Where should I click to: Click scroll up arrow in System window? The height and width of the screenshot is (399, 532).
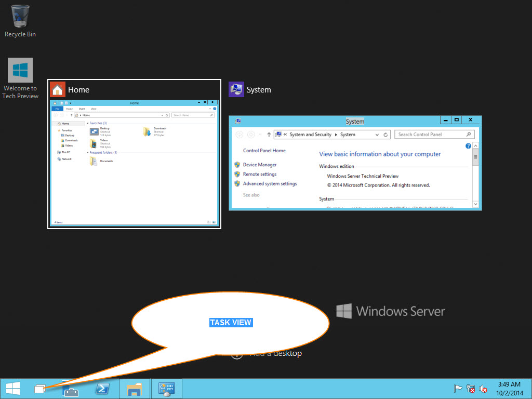tap(475, 145)
